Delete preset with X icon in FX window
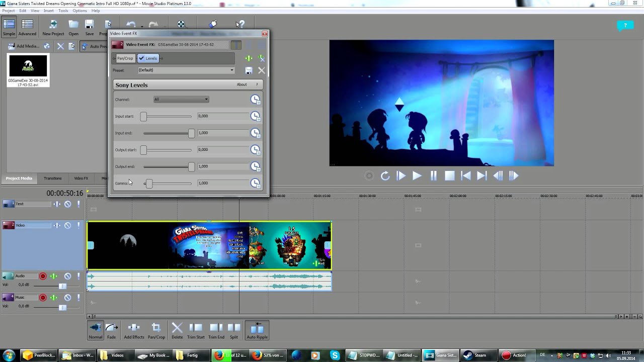 pos(261,70)
